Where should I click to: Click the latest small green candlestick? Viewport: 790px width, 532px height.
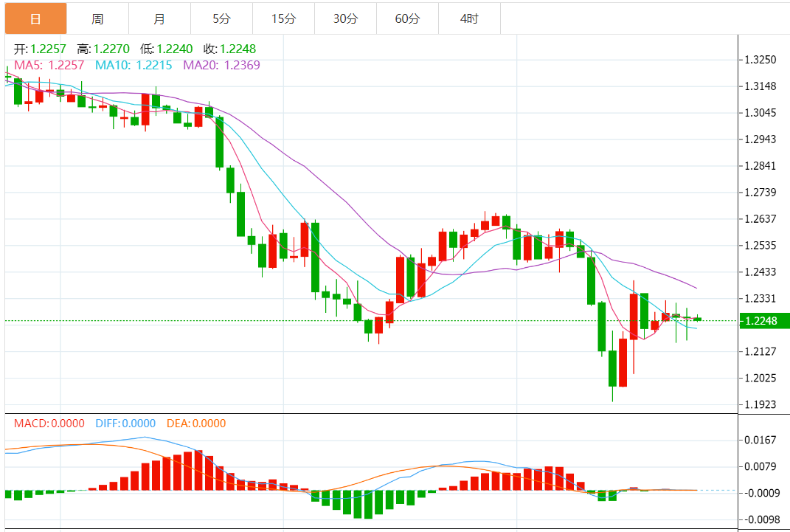coord(697,319)
